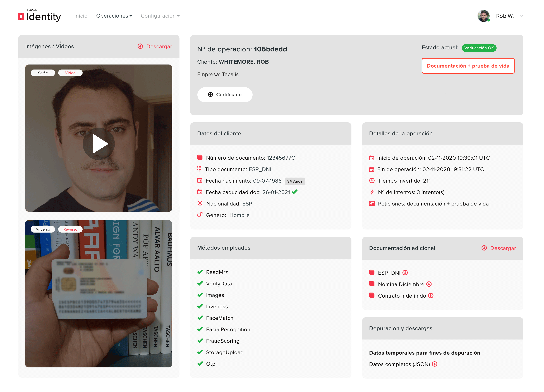Switch to the Vídeo view pill

(70, 73)
